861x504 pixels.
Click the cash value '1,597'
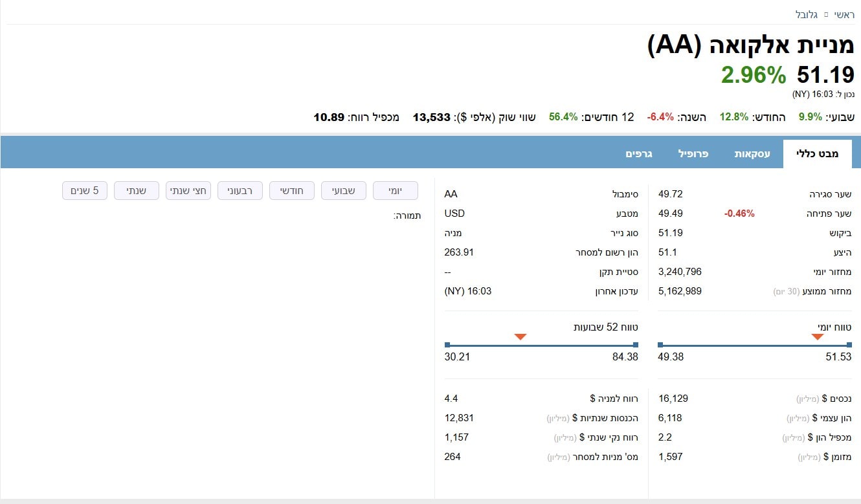[671, 457]
